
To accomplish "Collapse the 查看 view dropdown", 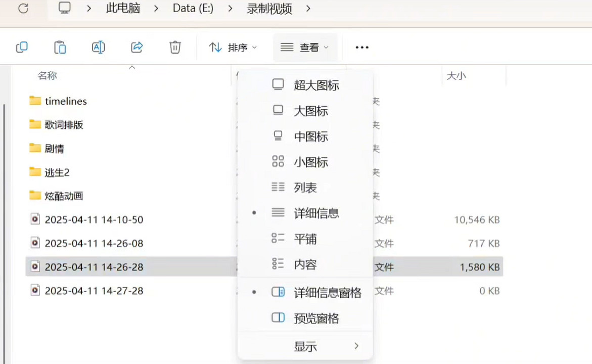I will (x=305, y=48).
